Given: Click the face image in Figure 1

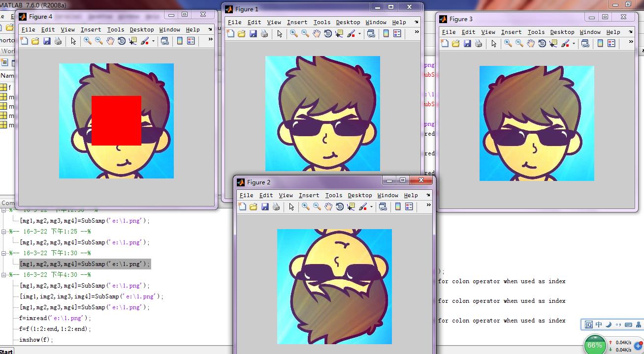Looking at the screenshot, I should 322,114.
